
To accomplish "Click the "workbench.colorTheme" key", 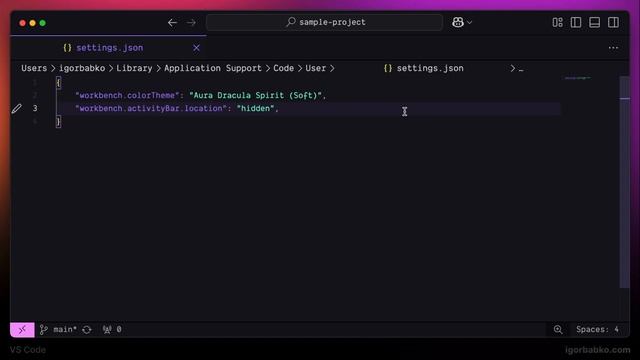I will point(127,95).
